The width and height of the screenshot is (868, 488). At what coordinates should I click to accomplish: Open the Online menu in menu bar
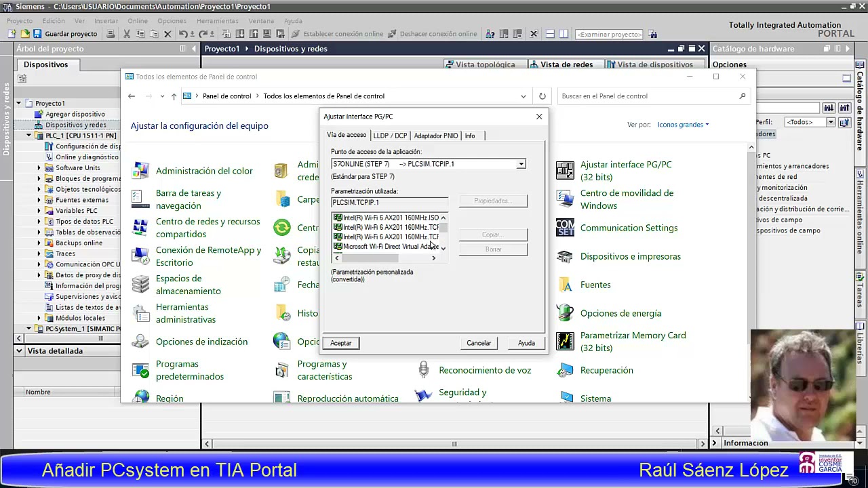pyautogui.click(x=137, y=21)
